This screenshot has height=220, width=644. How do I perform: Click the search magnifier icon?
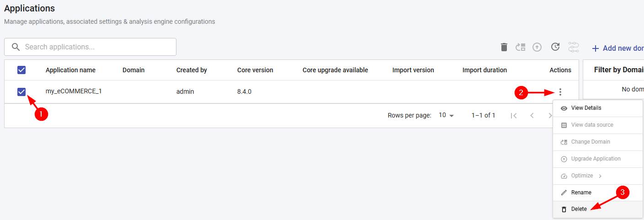pyautogui.click(x=16, y=47)
